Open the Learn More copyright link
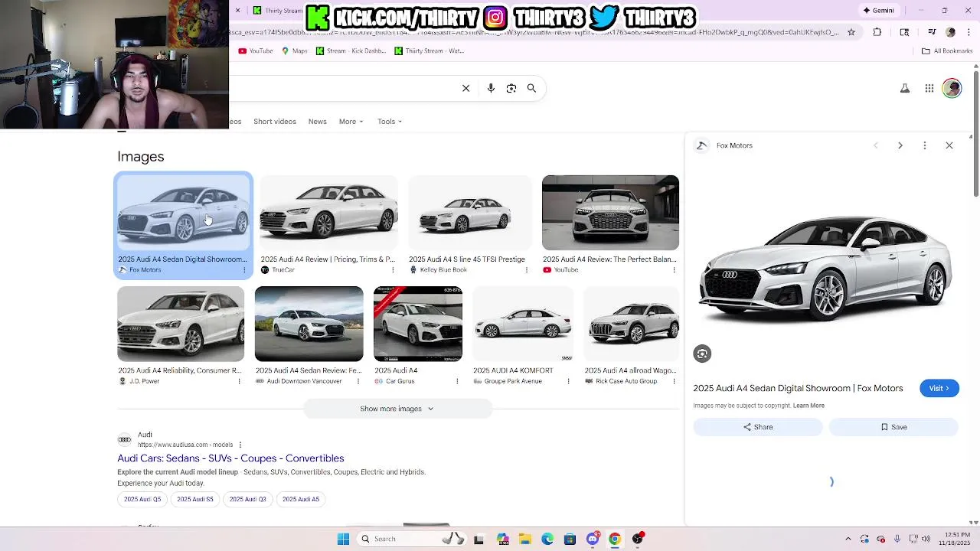 tap(808, 406)
